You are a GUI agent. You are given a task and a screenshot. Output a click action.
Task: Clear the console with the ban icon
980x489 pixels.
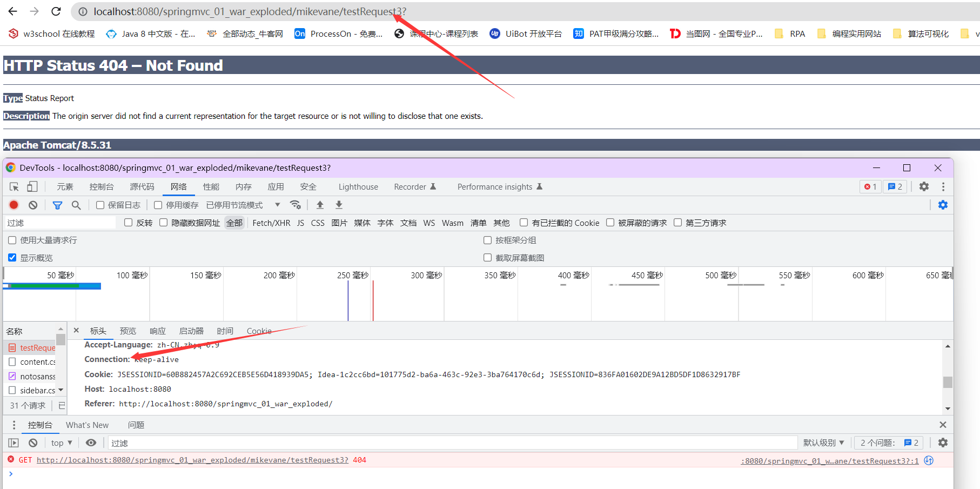pos(33,443)
